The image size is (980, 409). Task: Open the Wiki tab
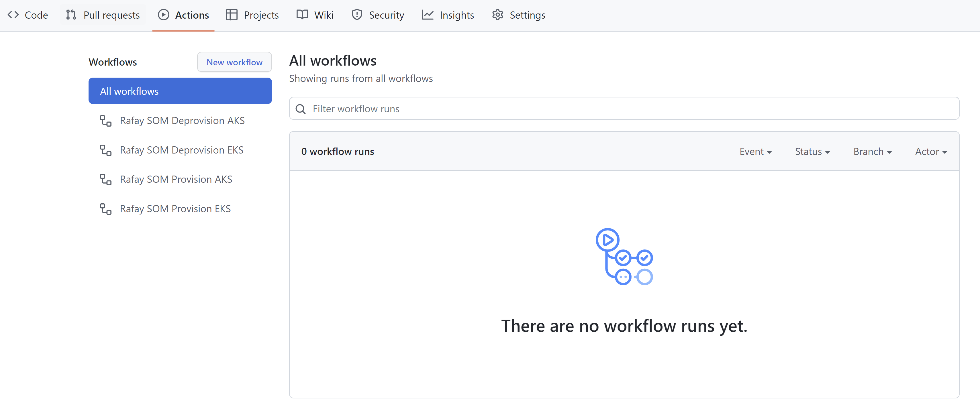point(315,15)
